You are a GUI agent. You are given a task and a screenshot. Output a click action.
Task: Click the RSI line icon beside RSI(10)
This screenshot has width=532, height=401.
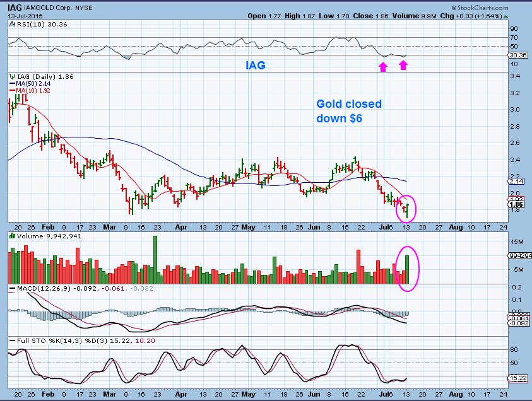(x=12, y=24)
